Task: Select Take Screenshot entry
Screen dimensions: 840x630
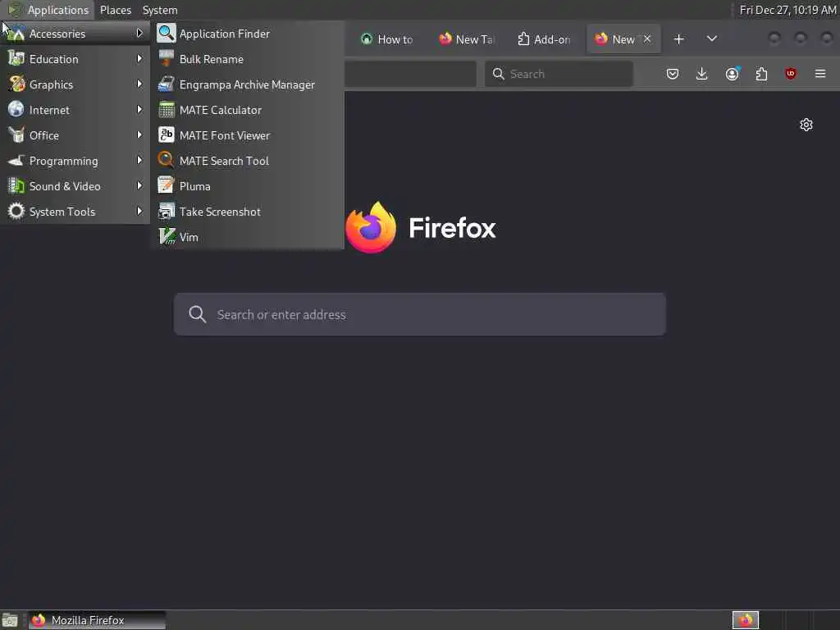Action: (247, 212)
